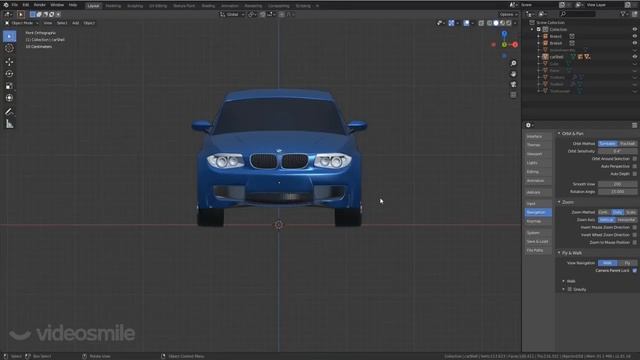Screen dimensions: 640x360
Task: Enable Orbit Around Selection checkbox
Action: tap(634, 159)
